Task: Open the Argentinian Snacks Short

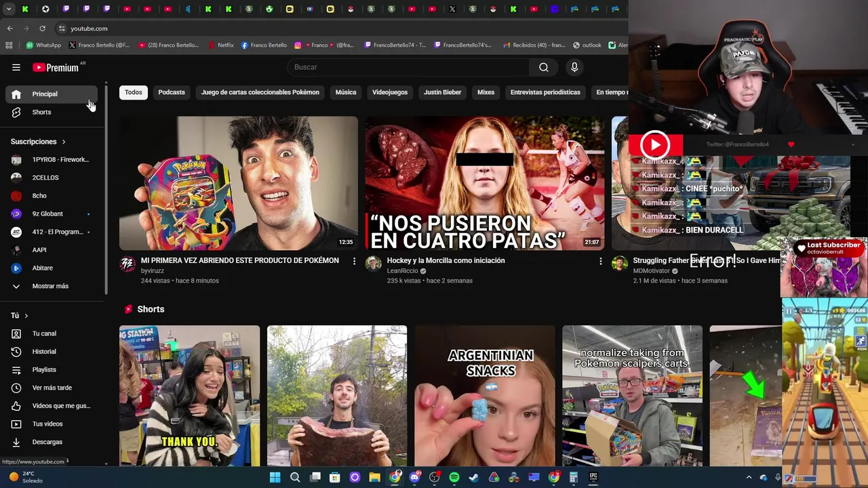Action: (x=485, y=396)
